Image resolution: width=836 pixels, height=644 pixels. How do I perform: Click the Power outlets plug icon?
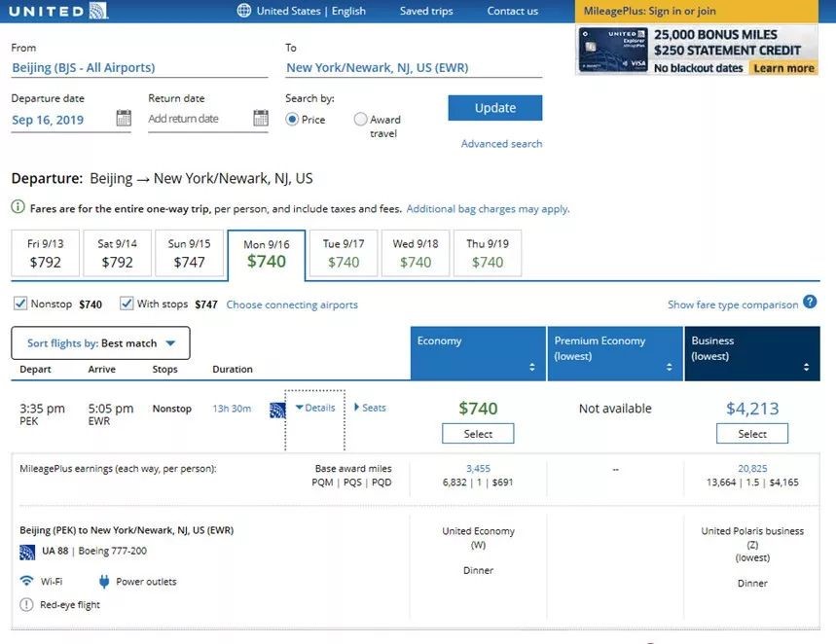pyautogui.click(x=104, y=582)
